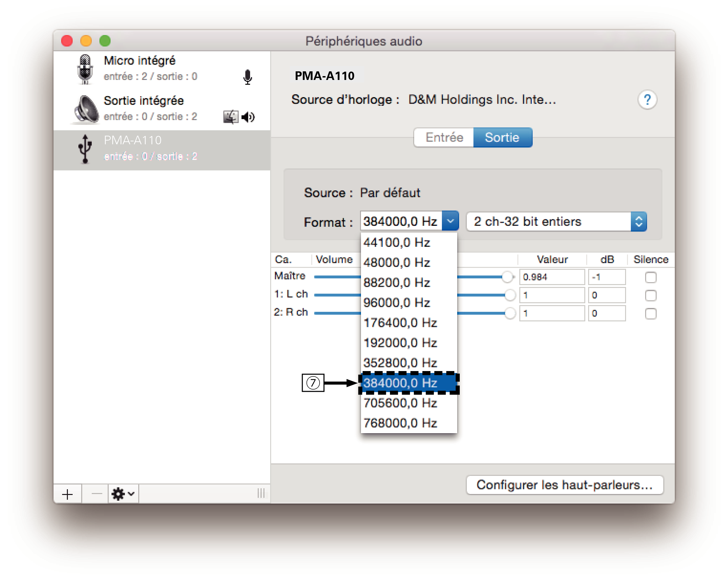Click the Sortie intégrée speaker icon
The height and width of the screenshot is (580, 728).
[x=85, y=109]
